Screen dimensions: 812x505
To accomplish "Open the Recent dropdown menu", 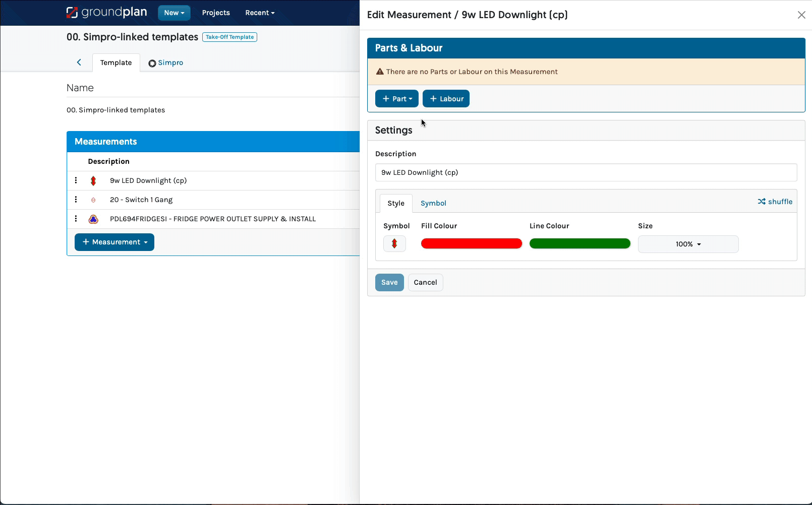I will (260, 13).
